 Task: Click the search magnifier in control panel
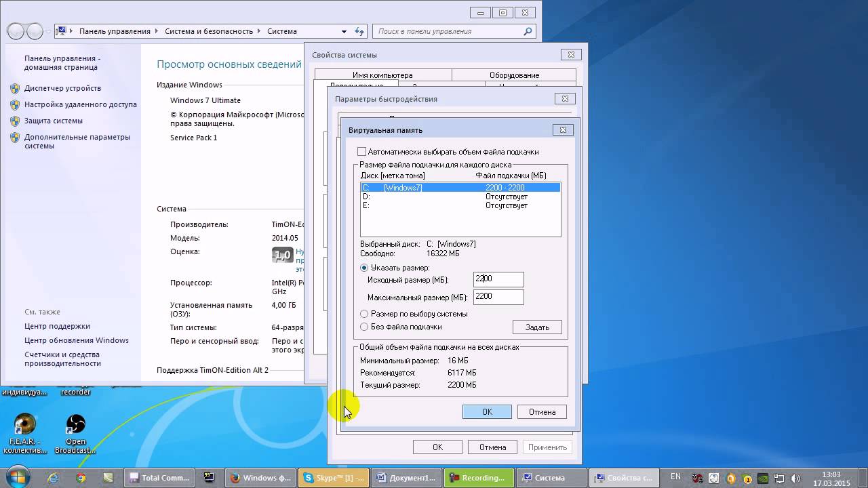pyautogui.click(x=528, y=31)
